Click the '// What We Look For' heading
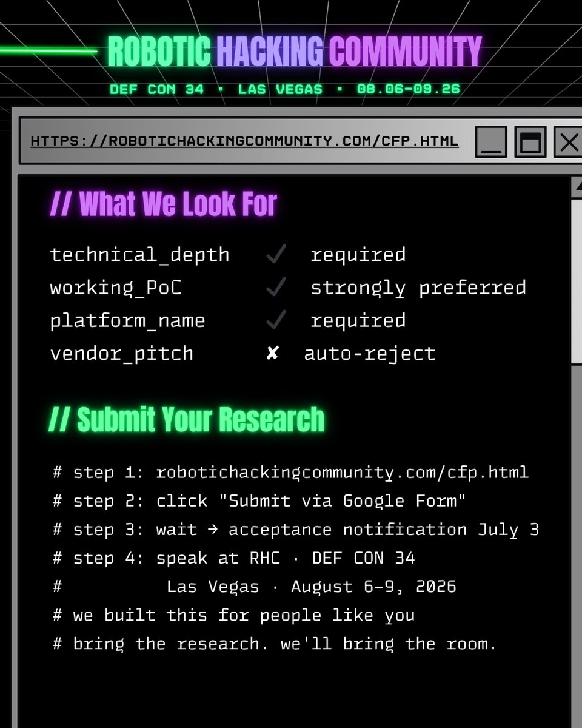Screen dimensions: 582x728 click(164, 204)
